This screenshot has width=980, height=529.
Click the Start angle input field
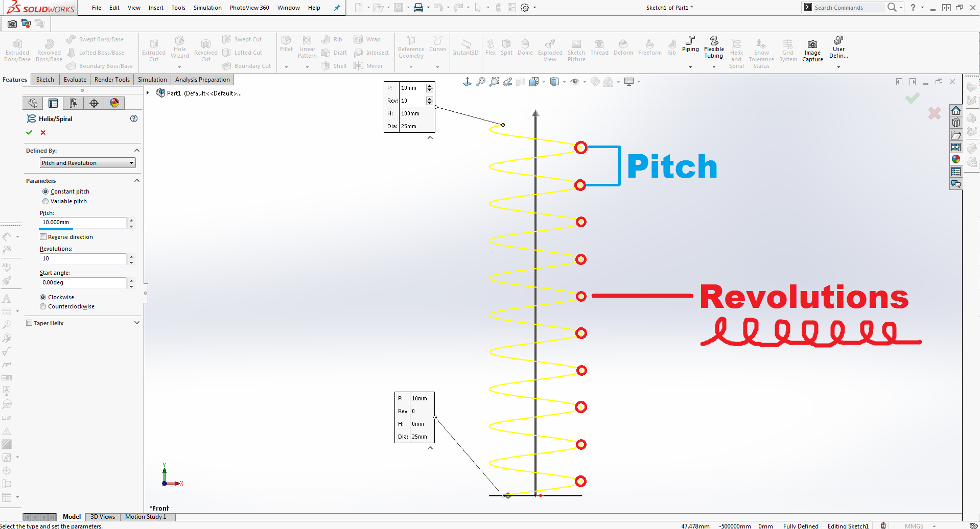pyautogui.click(x=83, y=283)
